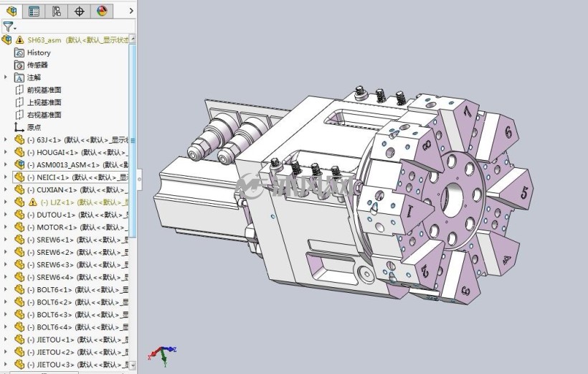Open the DimXpertManager crosshair tab
This screenshot has height=374, width=588.
79,11
